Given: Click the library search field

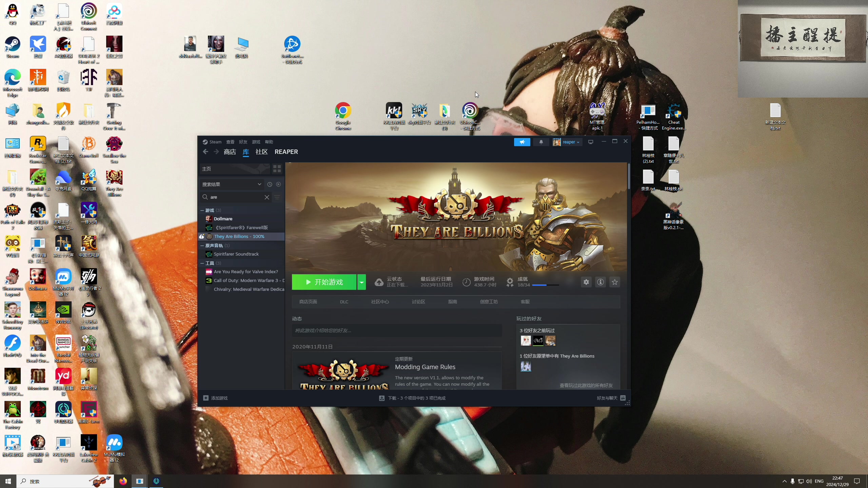Looking at the screenshot, I should [237, 197].
